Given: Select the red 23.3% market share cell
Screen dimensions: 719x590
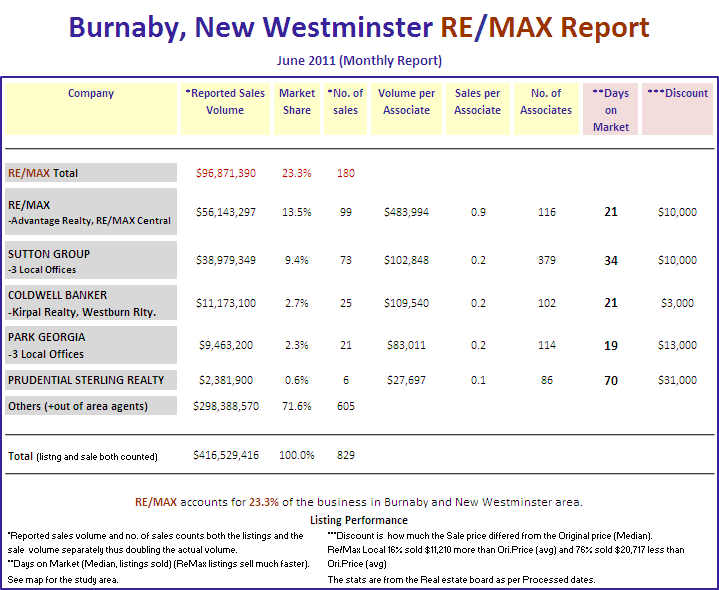Looking at the screenshot, I should (x=297, y=173).
